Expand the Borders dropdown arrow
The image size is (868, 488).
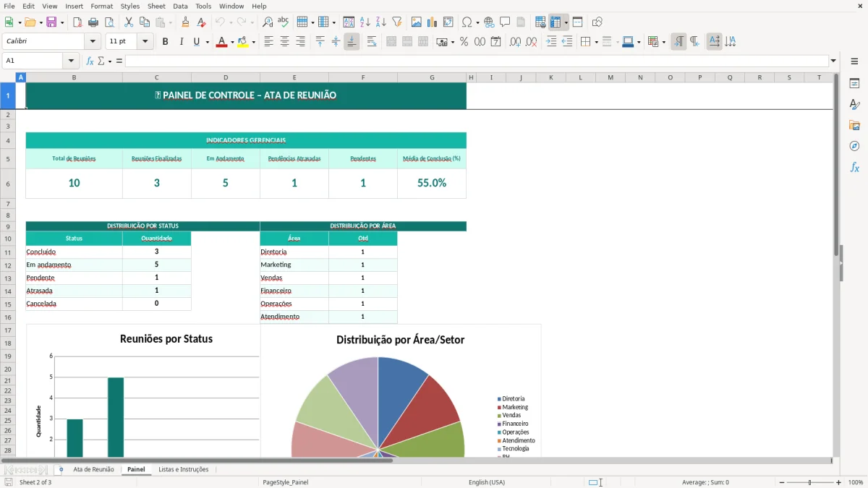pyautogui.click(x=596, y=42)
